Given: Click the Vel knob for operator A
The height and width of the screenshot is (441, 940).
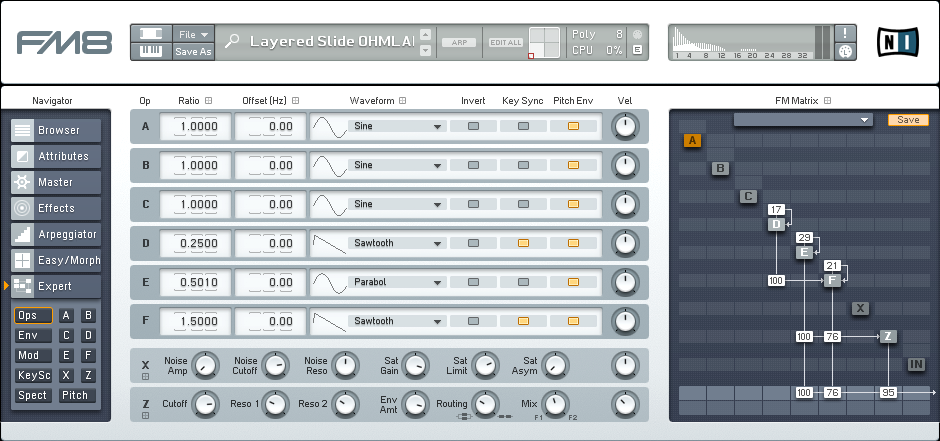Looking at the screenshot, I should point(625,126).
